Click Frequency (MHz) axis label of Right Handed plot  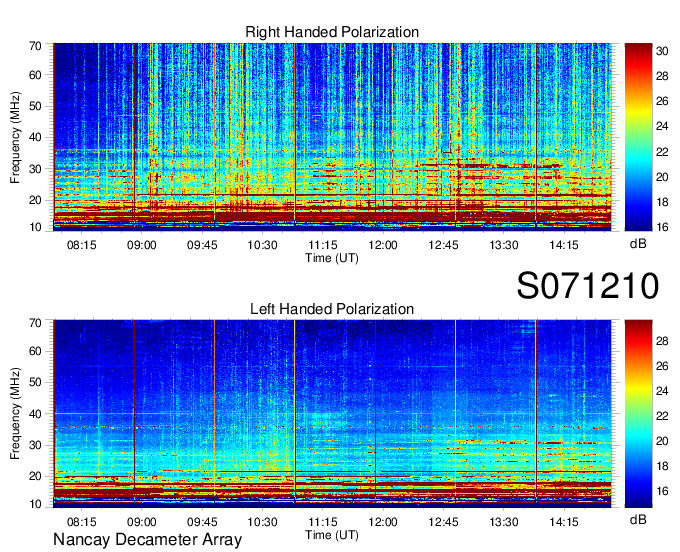(15, 137)
